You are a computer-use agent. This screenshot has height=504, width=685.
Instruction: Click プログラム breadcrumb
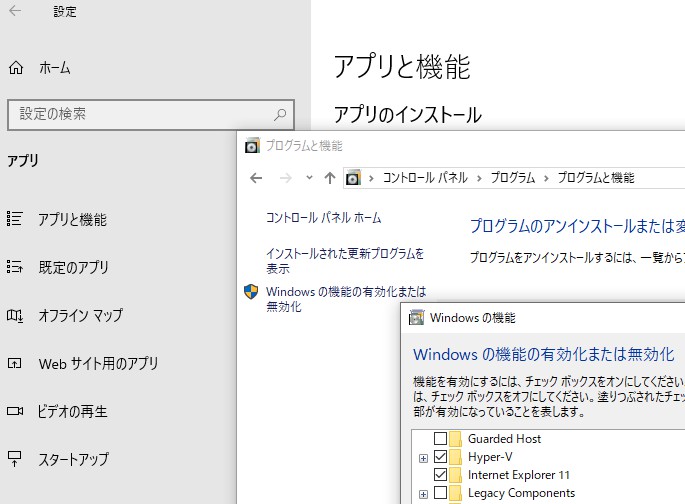[513, 178]
